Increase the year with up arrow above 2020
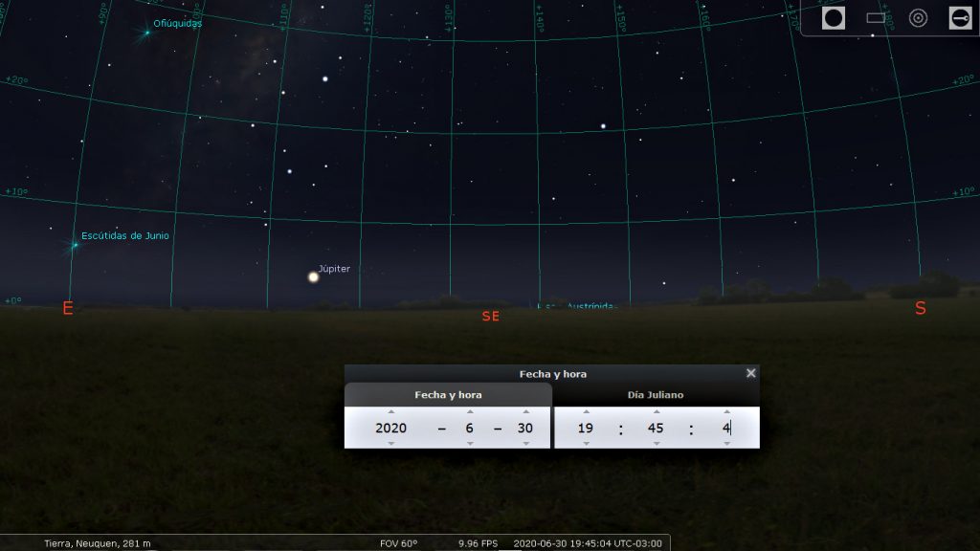Screen dimensions: 980x551 [390, 411]
